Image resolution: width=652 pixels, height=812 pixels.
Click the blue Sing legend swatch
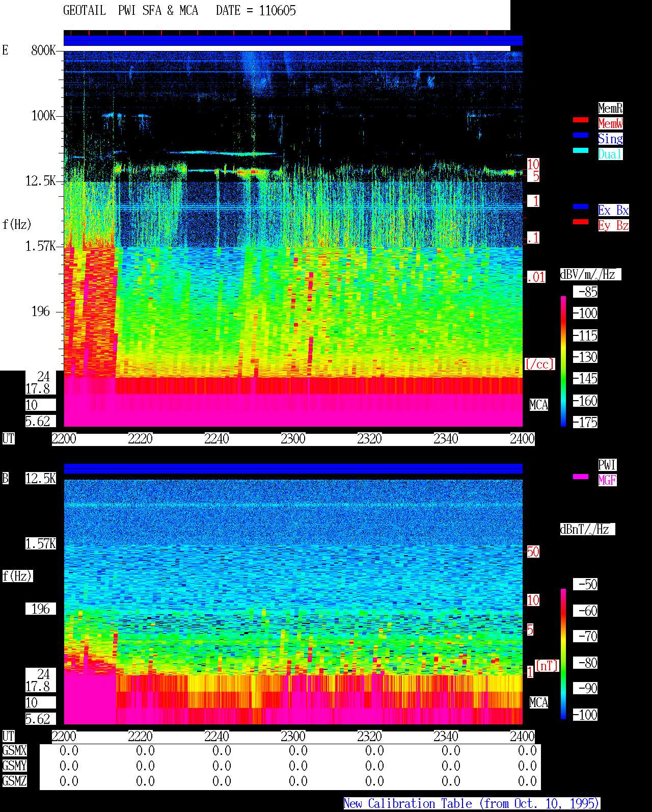pyautogui.click(x=581, y=135)
